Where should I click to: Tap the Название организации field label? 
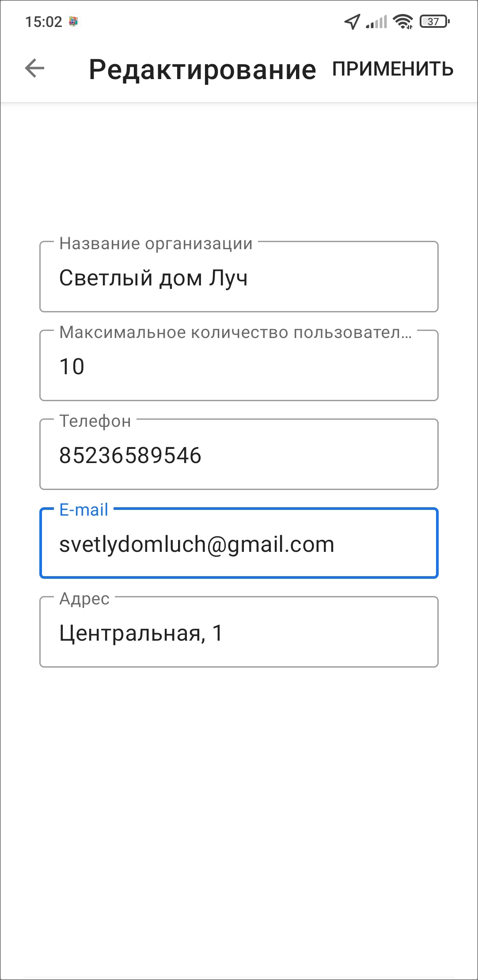[x=156, y=243]
